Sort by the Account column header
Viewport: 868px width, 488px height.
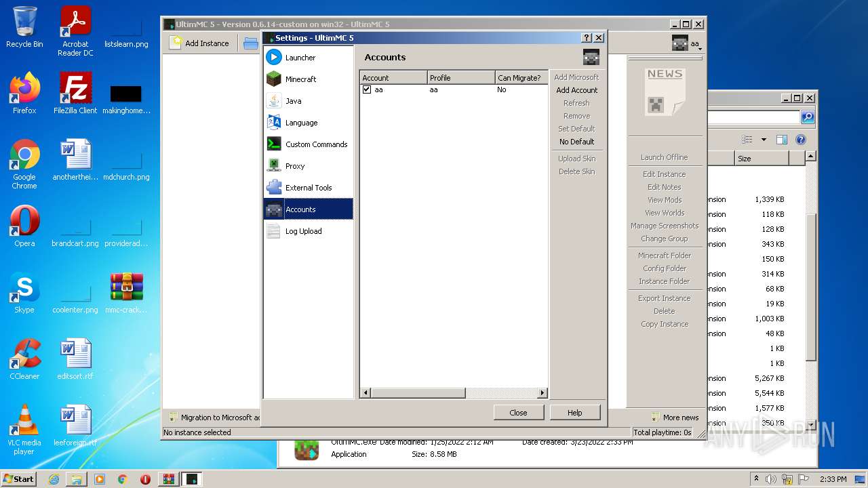point(393,78)
